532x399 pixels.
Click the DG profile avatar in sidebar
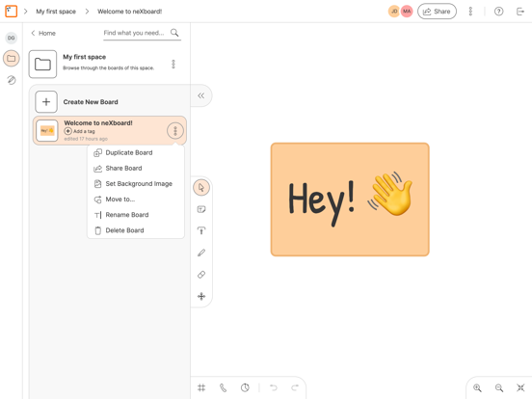point(12,38)
